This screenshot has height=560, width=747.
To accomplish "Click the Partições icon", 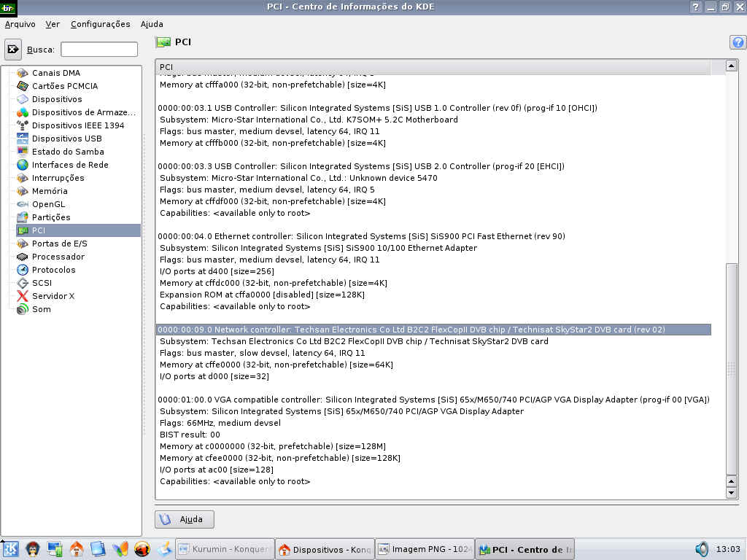I will tap(23, 217).
